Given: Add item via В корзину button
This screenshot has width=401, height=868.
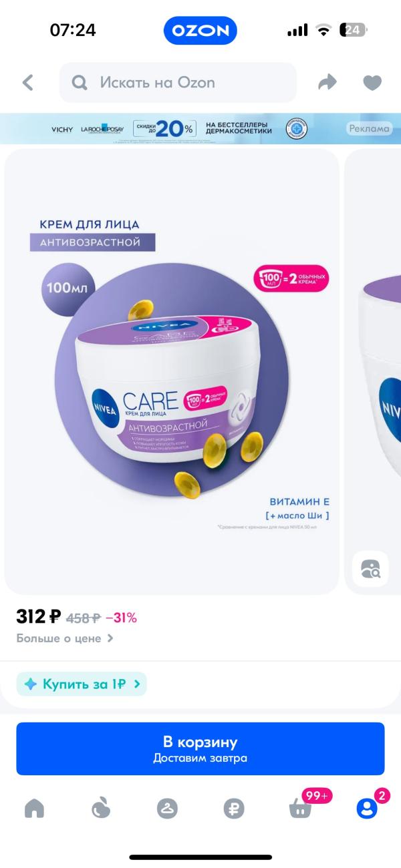Looking at the screenshot, I should [x=200, y=748].
